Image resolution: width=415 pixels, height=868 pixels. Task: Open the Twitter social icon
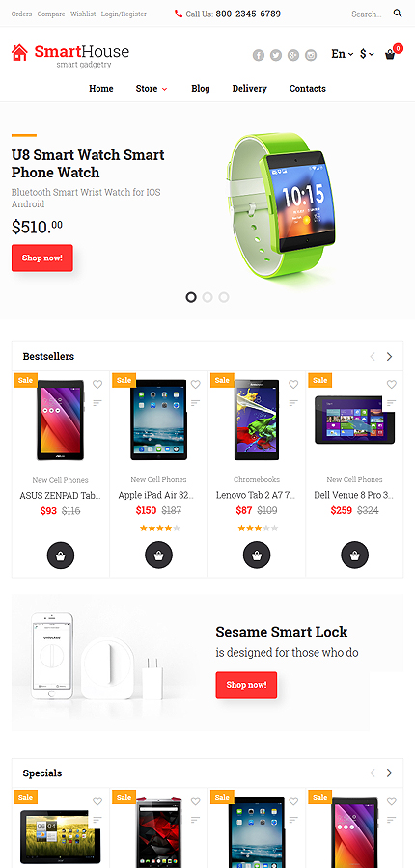coord(276,55)
